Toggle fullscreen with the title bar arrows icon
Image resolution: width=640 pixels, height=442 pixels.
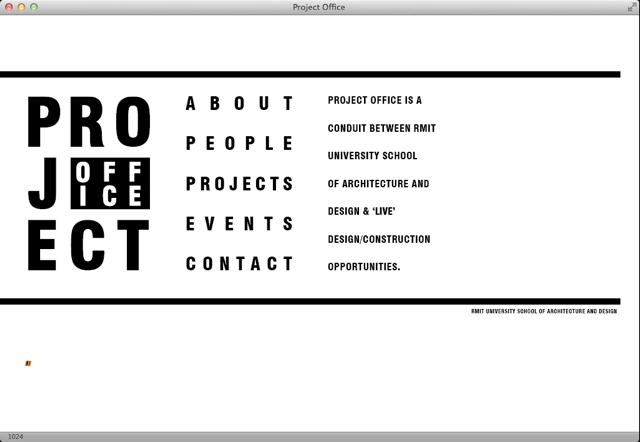pyautogui.click(x=632, y=7)
